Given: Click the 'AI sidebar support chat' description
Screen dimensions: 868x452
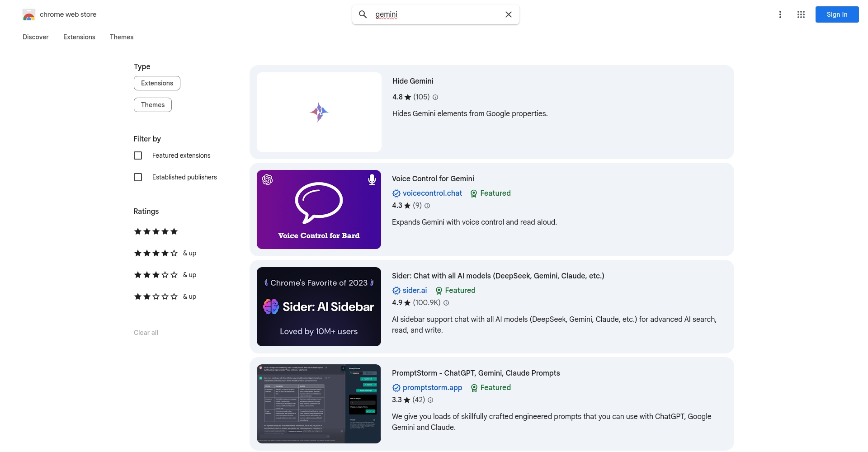Looking at the screenshot, I should pyautogui.click(x=554, y=325).
